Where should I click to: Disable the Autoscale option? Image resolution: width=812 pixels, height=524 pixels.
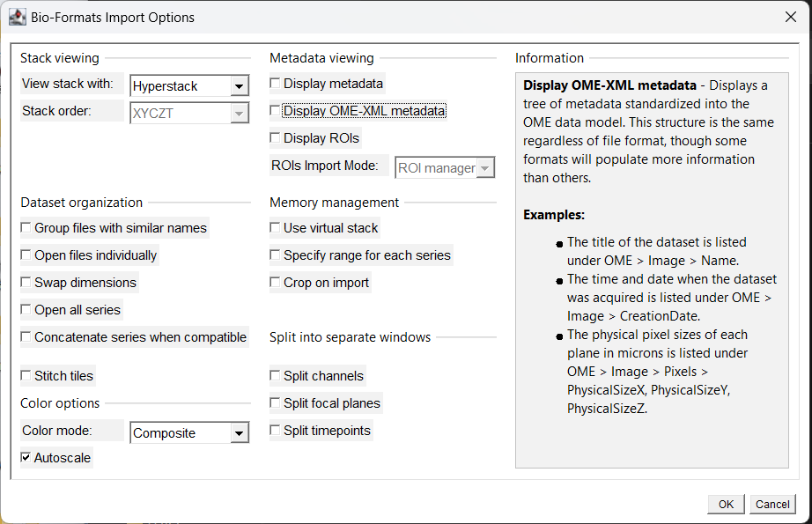pyautogui.click(x=26, y=457)
